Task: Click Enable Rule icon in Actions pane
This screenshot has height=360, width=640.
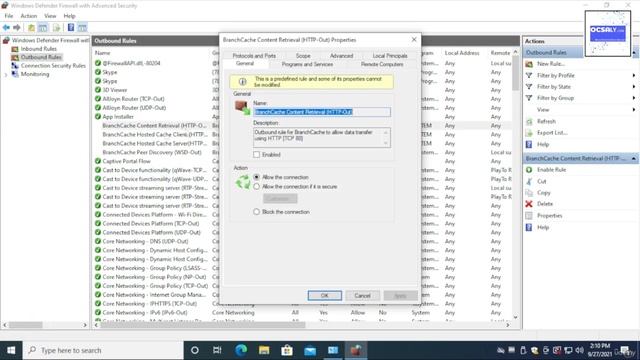Action: click(529, 170)
